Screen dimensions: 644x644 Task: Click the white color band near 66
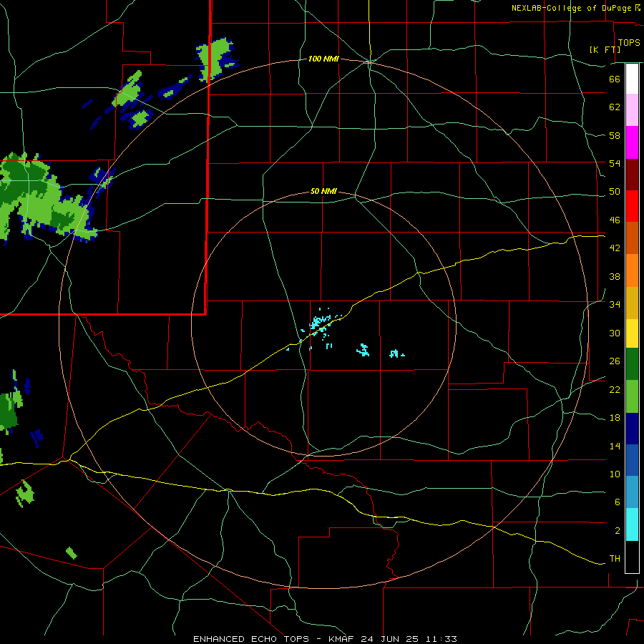click(x=632, y=79)
